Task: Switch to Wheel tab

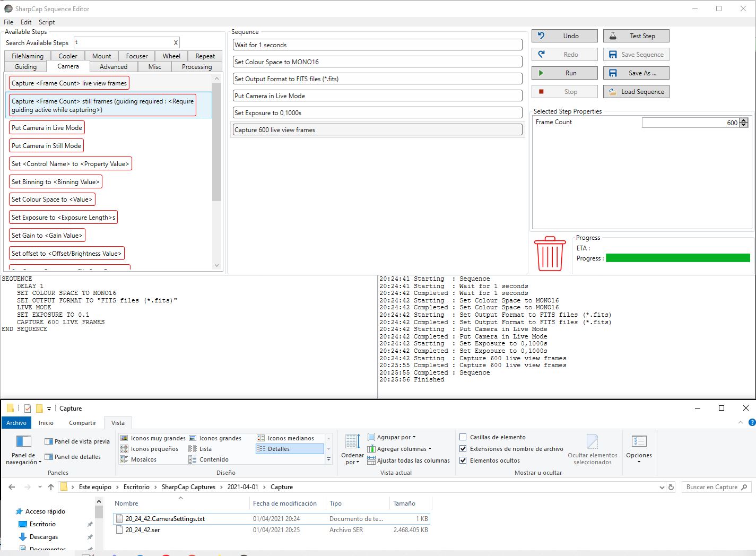Action: (x=171, y=56)
